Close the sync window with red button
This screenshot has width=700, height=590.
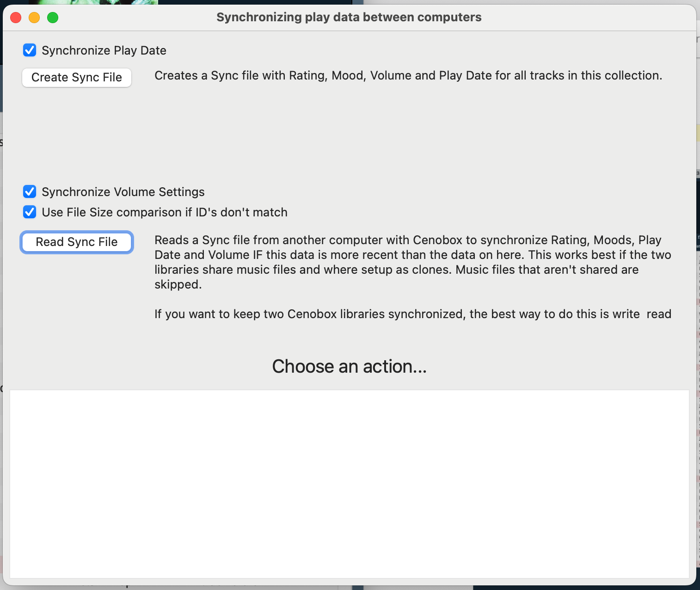(x=16, y=18)
